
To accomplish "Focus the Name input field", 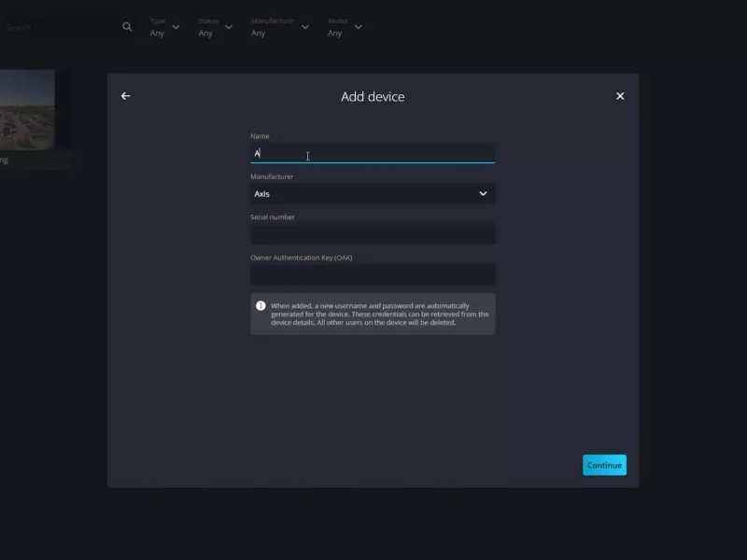I will (x=373, y=153).
